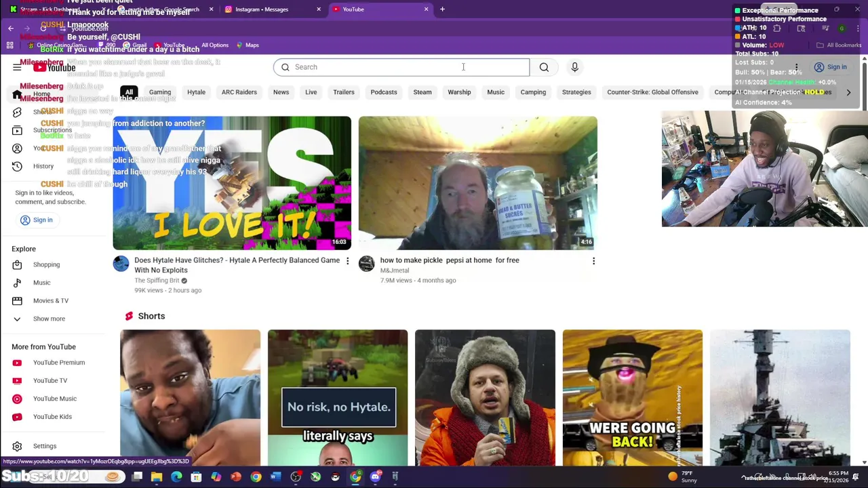Open the All Bookmarks folder

click(839, 45)
